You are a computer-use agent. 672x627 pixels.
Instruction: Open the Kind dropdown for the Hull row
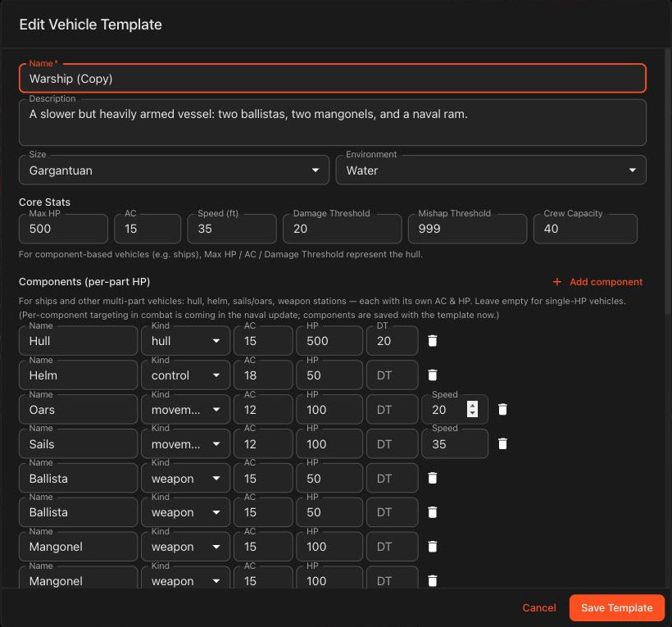(185, 341)
